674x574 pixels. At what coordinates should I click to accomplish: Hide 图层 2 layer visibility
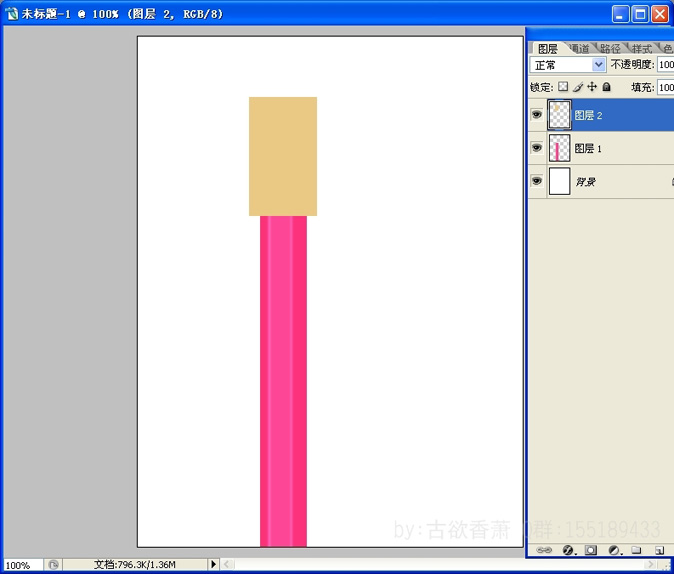coord(536,114)
